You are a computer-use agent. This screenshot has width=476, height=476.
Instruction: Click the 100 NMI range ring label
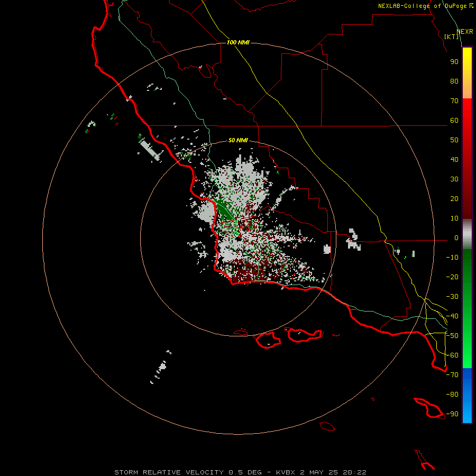238,42
